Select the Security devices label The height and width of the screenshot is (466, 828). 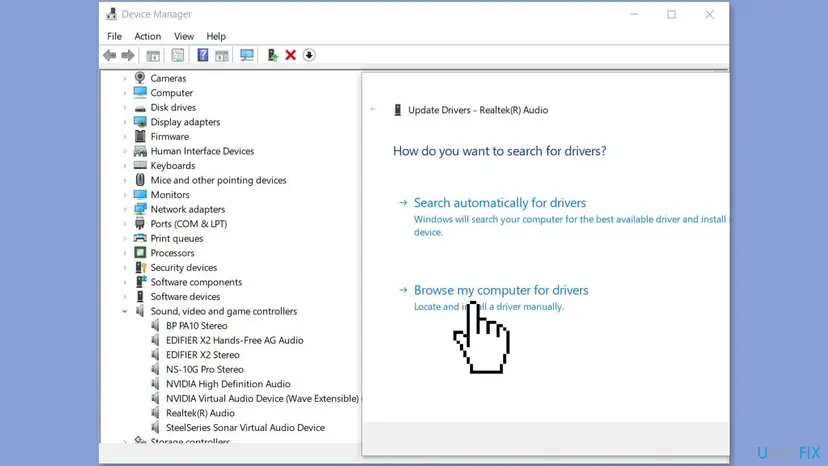click(184, 267)
